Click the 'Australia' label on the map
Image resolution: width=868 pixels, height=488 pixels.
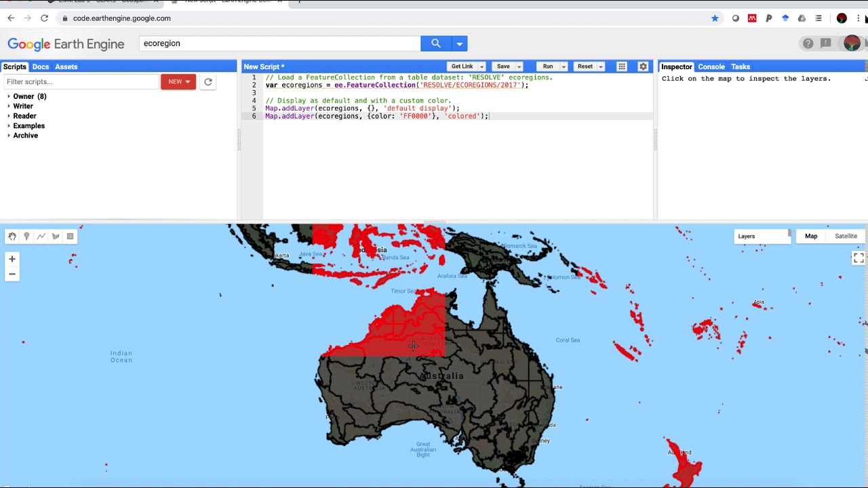(441, 376)
